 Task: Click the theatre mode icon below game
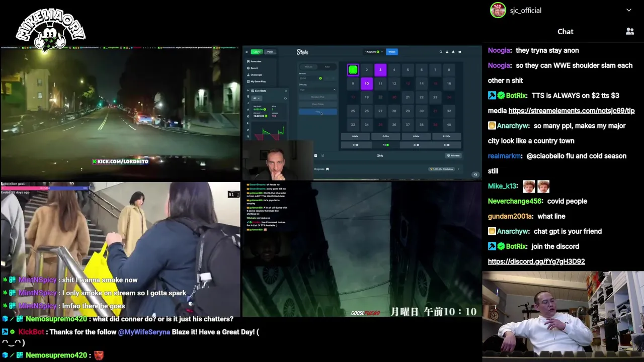click(x=323, y=155)
